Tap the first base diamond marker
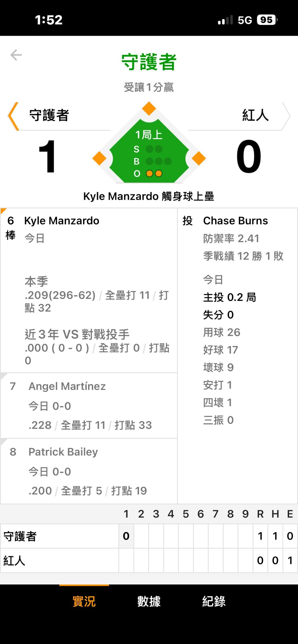The width and height of the screenshot is (298, 644). click(x=199, y=158)
